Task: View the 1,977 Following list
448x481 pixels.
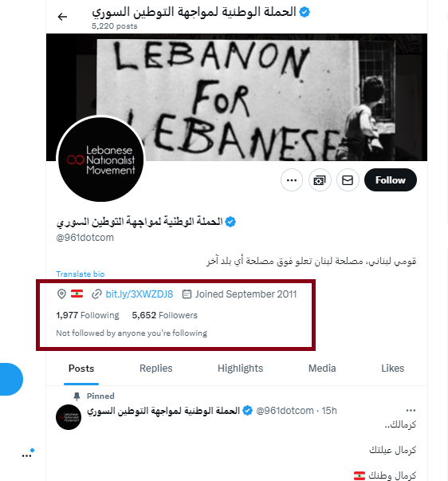Action: click(88, 315)
